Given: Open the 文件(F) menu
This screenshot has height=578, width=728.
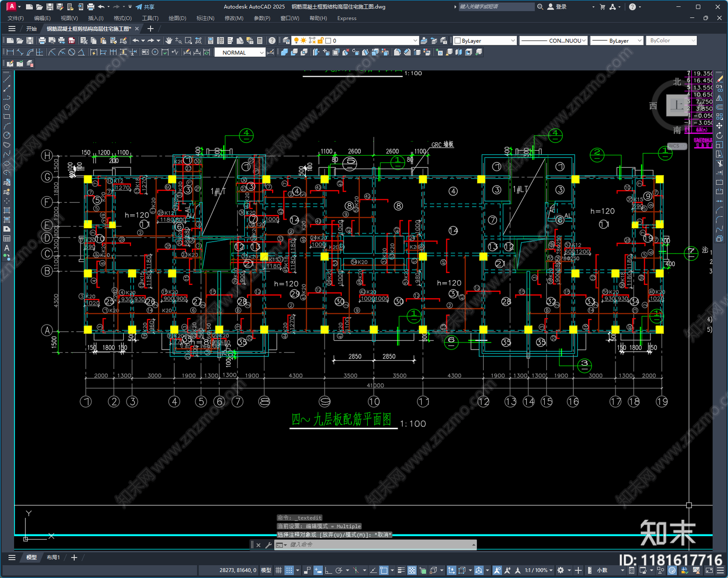Looking at the screenshot, I should 16,18.
